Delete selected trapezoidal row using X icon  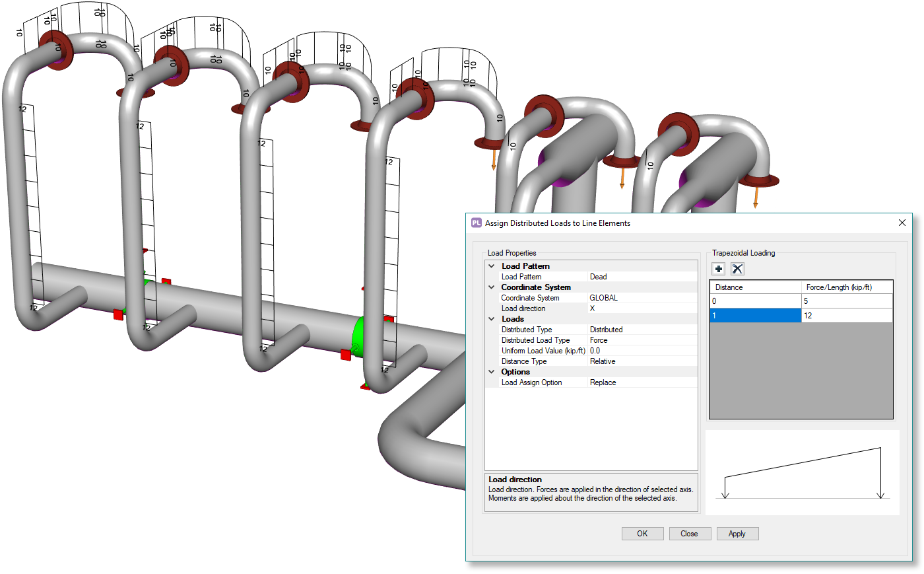coord(737,269)
